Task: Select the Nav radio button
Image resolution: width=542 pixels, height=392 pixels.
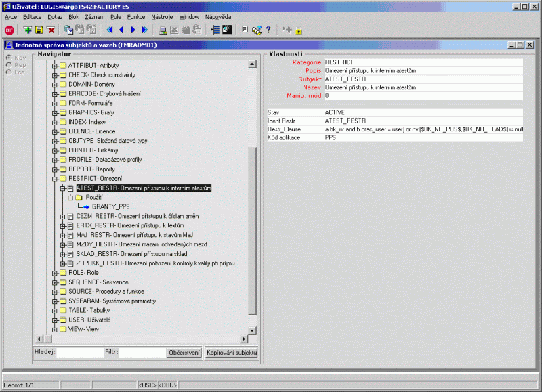Action: (x=9, y=58)
